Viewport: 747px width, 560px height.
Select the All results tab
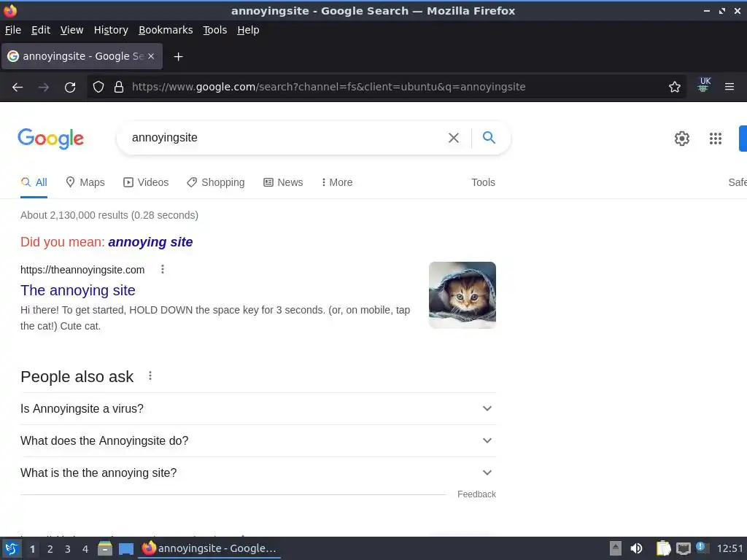(x=34, y=182)
